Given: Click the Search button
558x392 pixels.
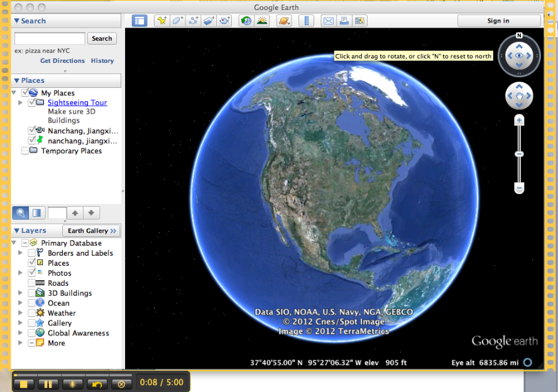Looking at the screenshot, I should pos(102,38).
